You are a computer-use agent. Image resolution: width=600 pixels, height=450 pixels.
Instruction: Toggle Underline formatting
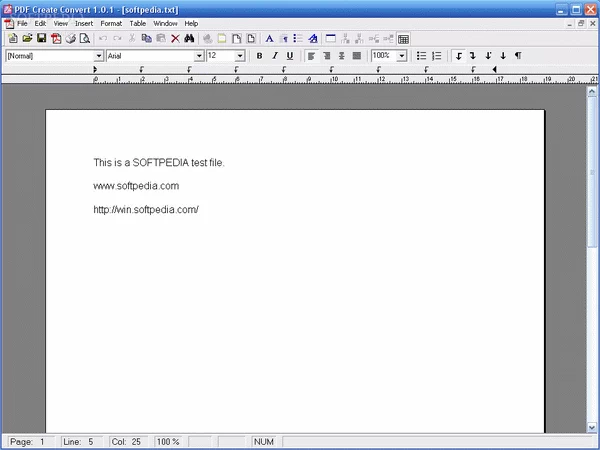click(x=289, y=56)
